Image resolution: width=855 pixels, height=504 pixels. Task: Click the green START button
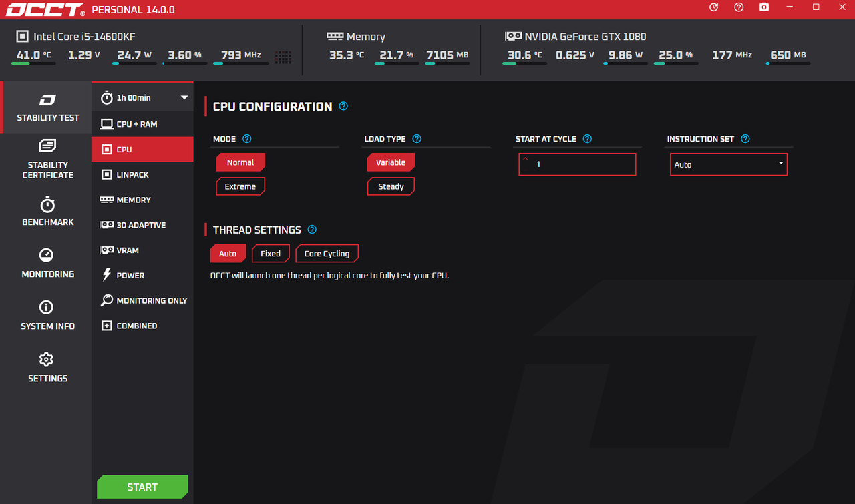(x=142, y=487)
